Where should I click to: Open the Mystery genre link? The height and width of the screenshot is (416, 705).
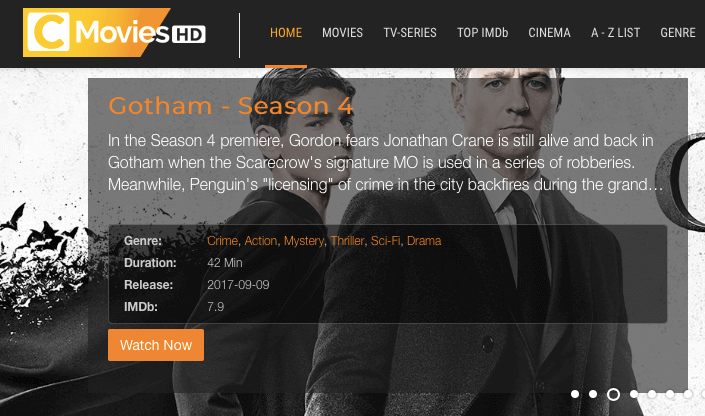coord(303,241)
